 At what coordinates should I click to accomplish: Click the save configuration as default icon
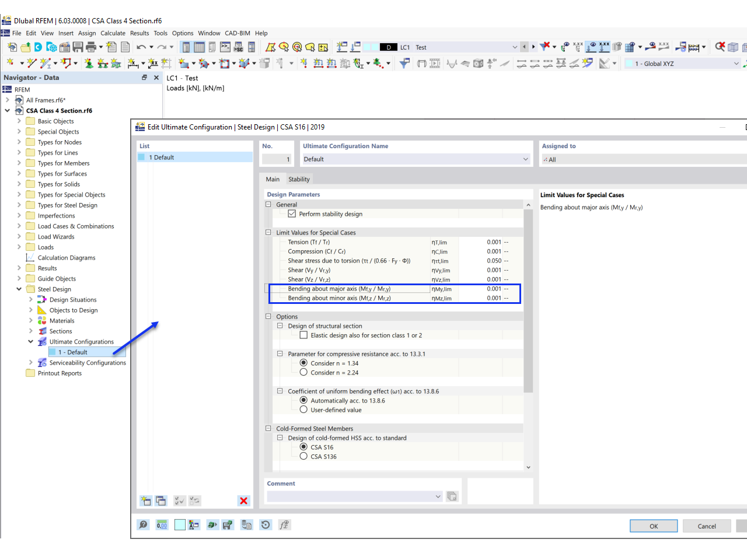tap(228, 525)
